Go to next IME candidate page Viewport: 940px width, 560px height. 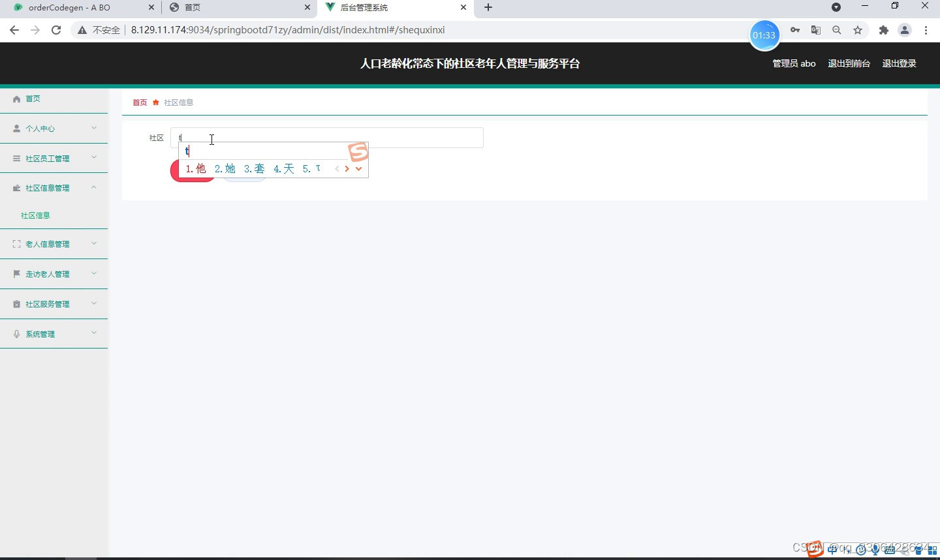pyautogui.click(x=347, y=169)
